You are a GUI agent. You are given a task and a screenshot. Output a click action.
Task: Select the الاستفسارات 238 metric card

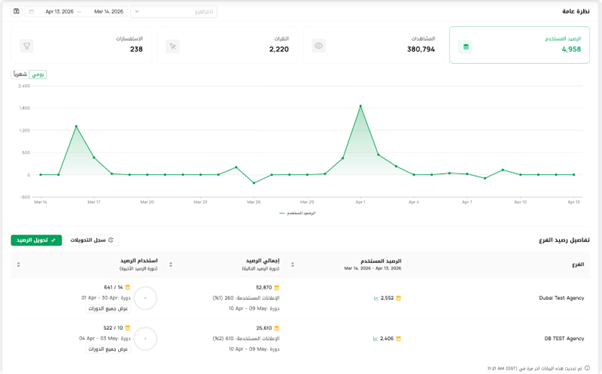click(x=81, y=45)
